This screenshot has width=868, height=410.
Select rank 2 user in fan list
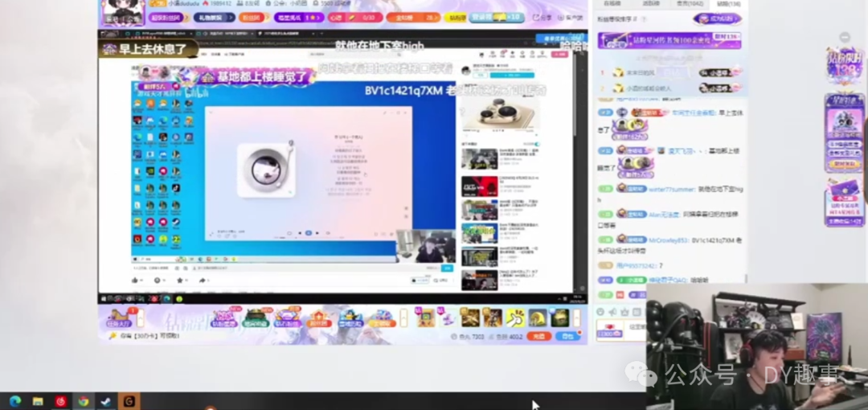pos(669,88)
